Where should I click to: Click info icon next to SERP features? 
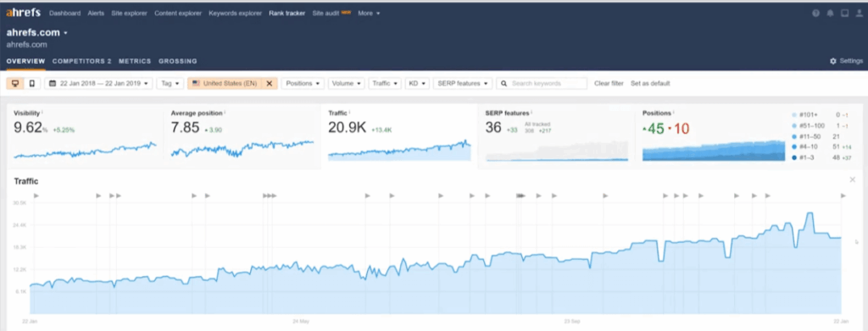[531, 113]
